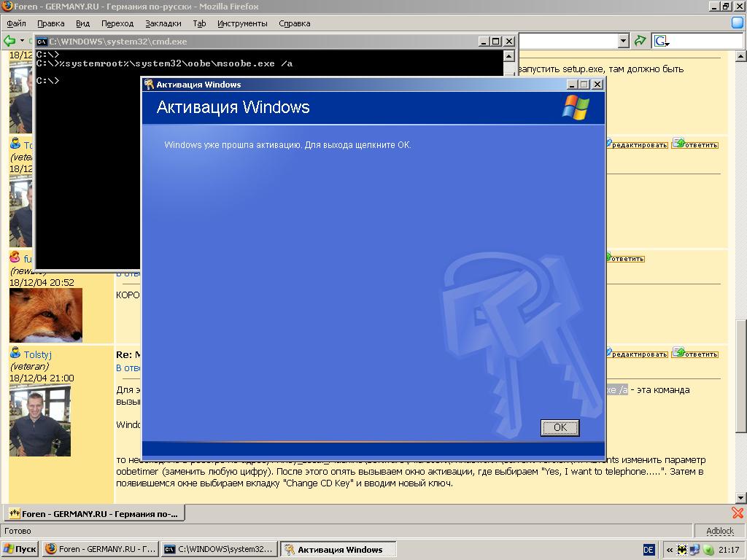Expand hidden tray icons with the « arrow
747x560 pixels.
pos(670,550)
